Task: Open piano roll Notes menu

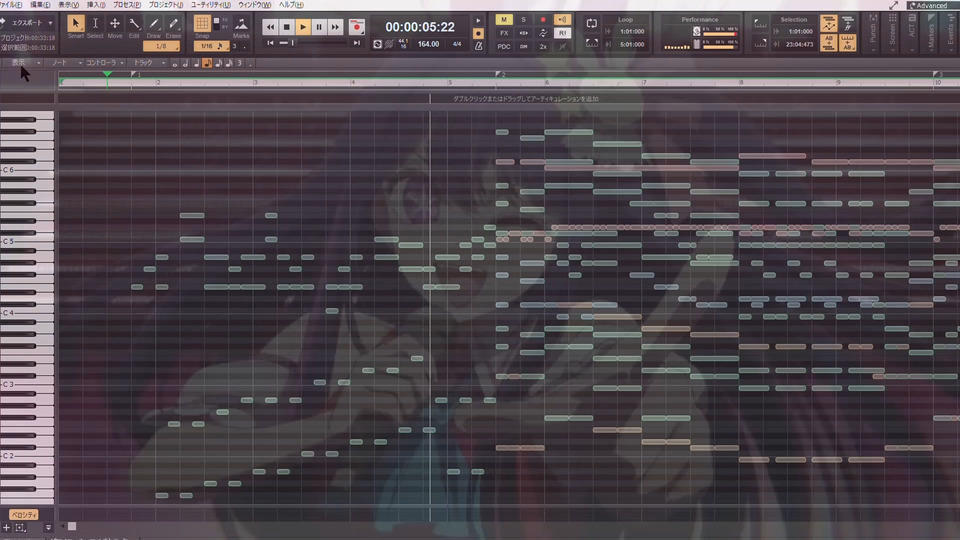Action: [x=66, y=63]
